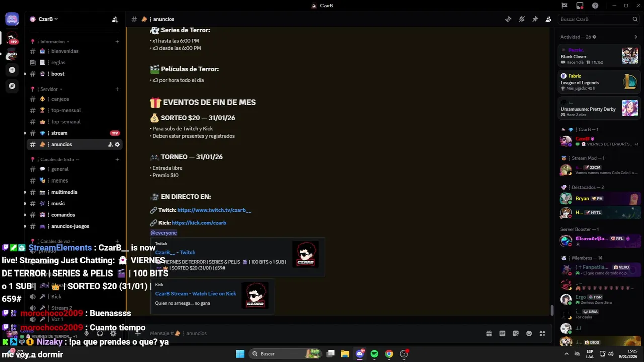644x362 pixels.
Task: Click the checklist flag icon in title bar
Action: (x=565, y=6)
